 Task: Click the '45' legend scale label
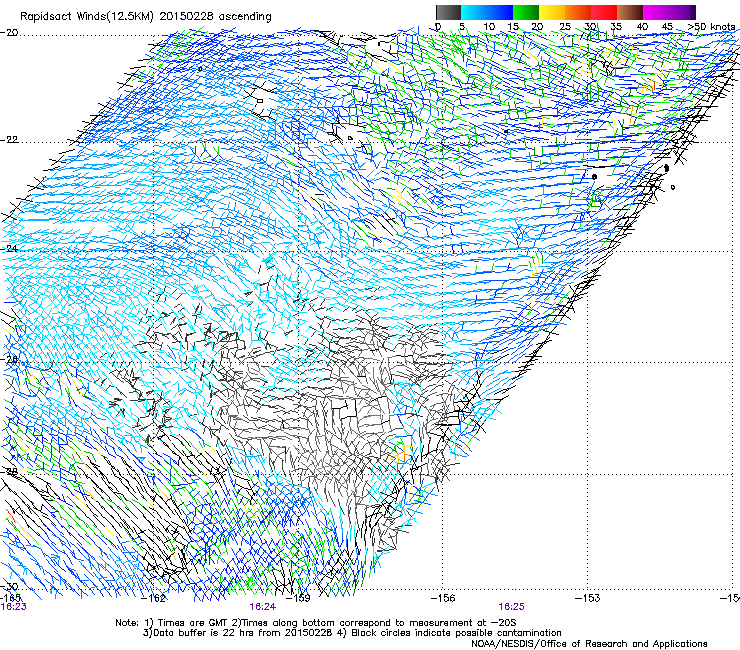click(x=667, y=26)
